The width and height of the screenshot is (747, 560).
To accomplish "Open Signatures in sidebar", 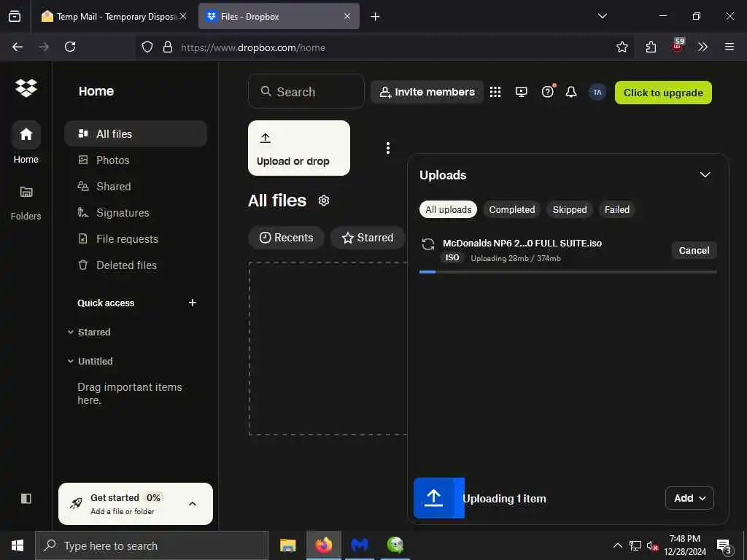I will pyautogui.click(x=136, y=212).
